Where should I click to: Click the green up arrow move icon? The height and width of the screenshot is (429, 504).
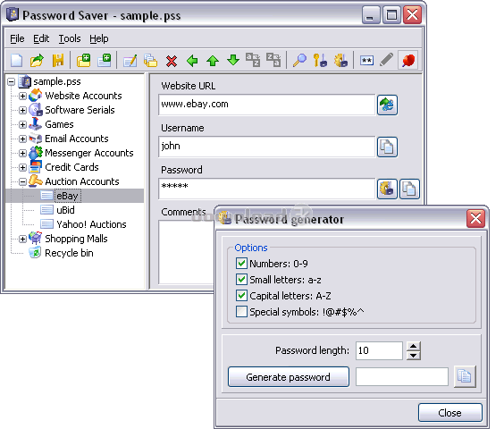213,61
